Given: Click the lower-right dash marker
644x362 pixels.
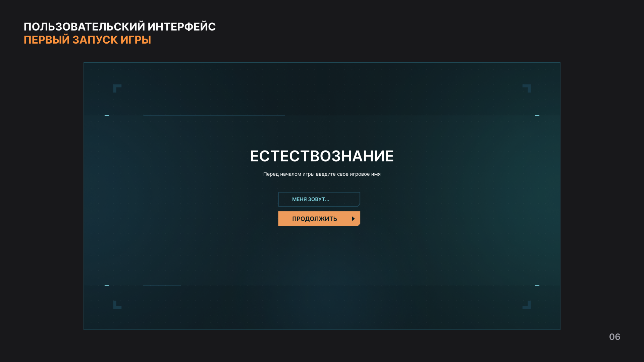Looking at the screenshot, I should point(537,285).
